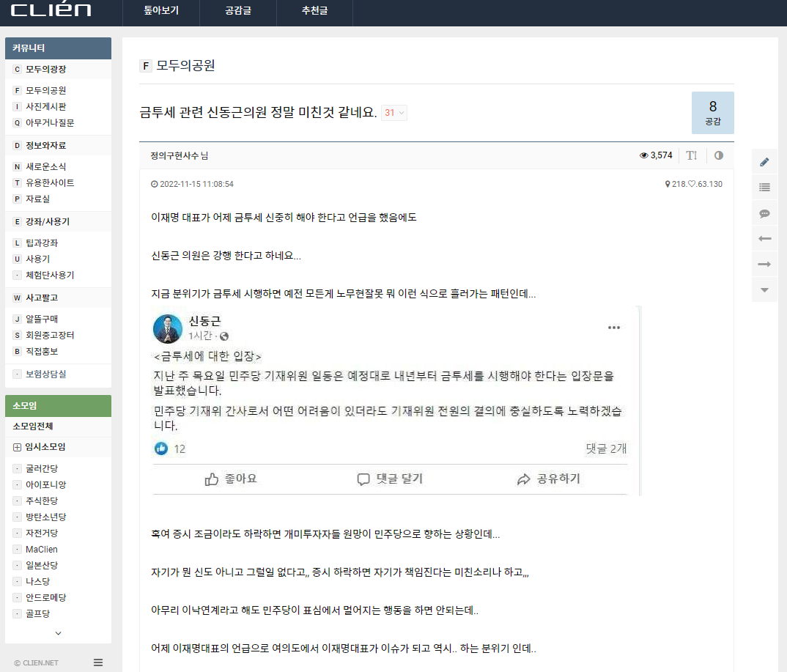The image size is (787, 672).
Task: Open 안드로메당 group
Action: pyautogui.click(x=45, y=597)
